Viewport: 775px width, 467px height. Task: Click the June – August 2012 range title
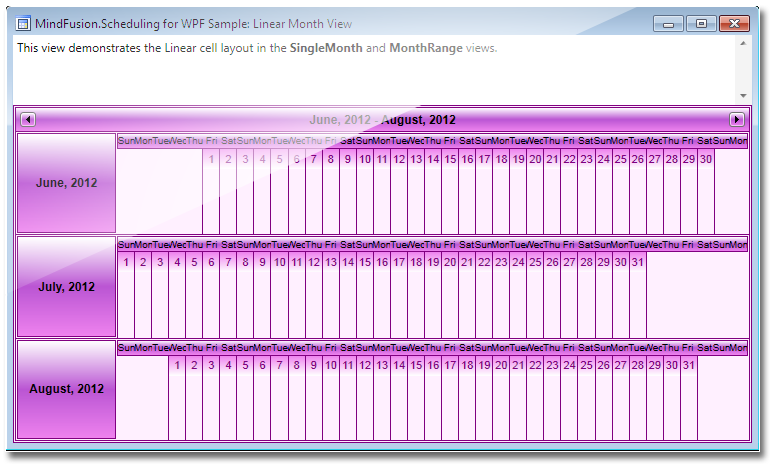(382, 120)
